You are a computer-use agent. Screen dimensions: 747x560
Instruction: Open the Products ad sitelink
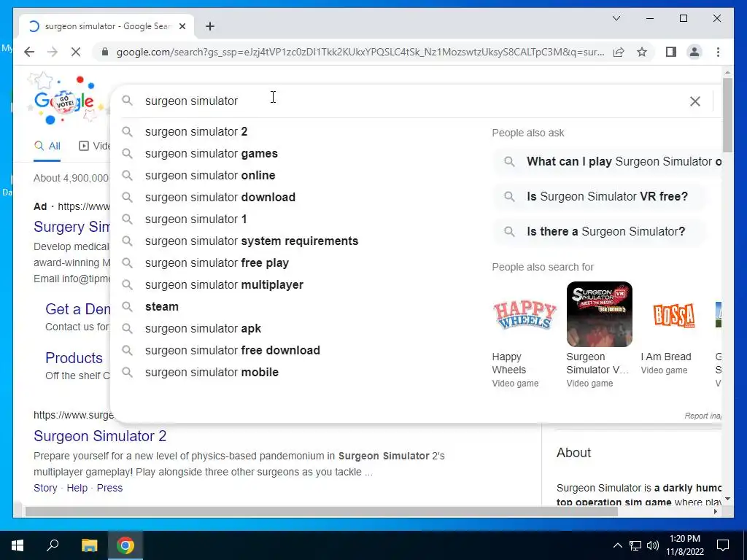pos(74,357)
